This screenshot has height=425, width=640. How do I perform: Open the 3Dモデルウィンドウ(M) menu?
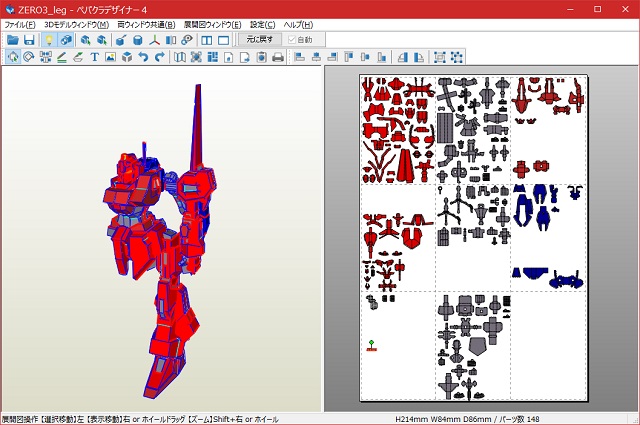76,25
